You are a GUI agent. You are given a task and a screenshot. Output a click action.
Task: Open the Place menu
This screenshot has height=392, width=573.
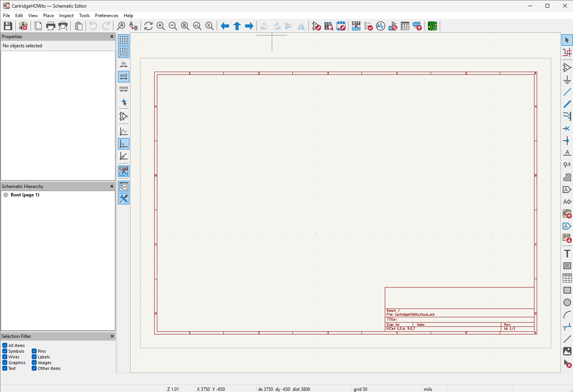48,16
